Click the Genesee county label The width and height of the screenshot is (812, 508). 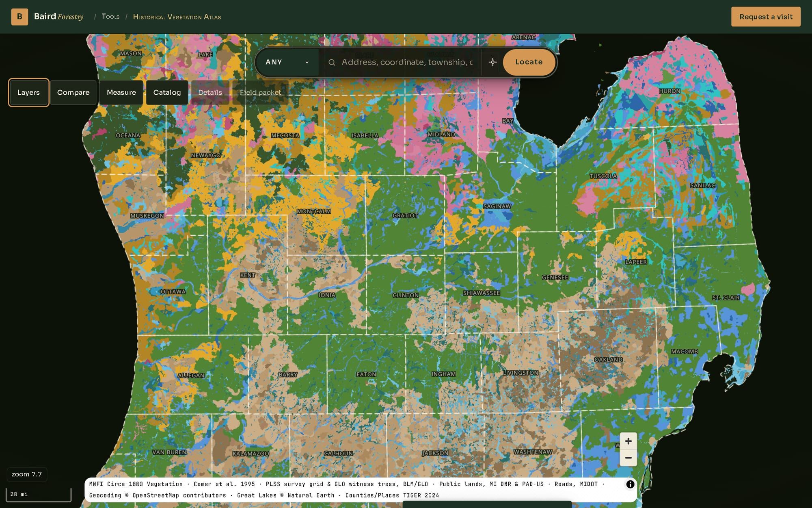(x=555, y=278)
